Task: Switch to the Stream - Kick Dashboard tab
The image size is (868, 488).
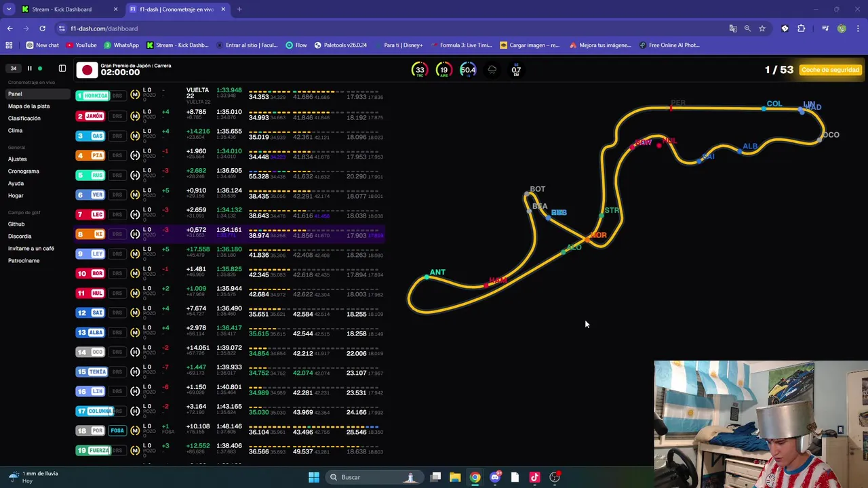Action: coord(68,9)
